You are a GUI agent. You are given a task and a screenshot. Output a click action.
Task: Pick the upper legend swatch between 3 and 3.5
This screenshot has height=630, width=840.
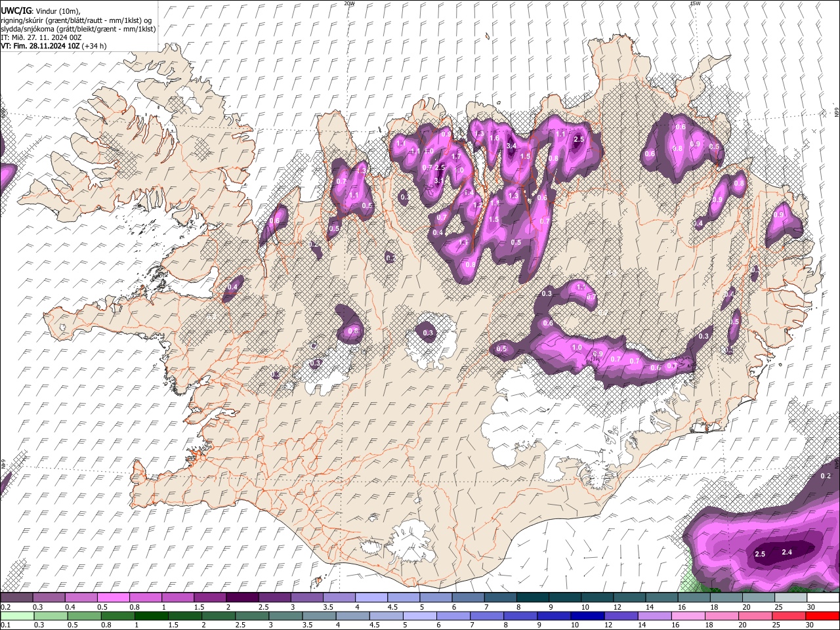306,598
